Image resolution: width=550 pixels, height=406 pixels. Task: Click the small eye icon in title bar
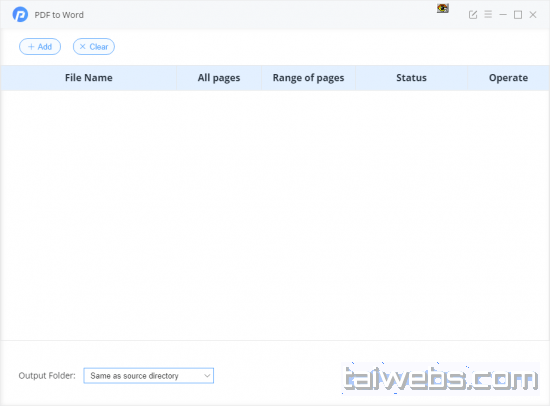pyautogui.click(x=443, y=8)
